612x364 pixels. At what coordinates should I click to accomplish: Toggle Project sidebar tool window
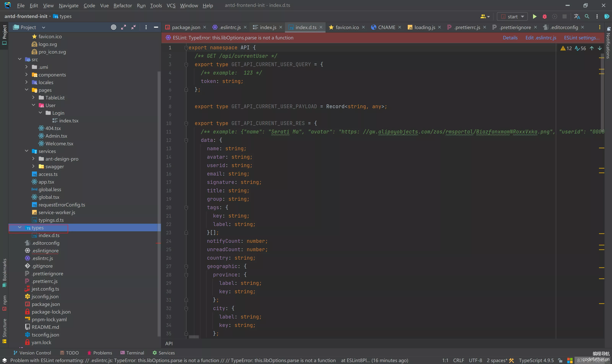pyautogui.click(x=4, y=35)
